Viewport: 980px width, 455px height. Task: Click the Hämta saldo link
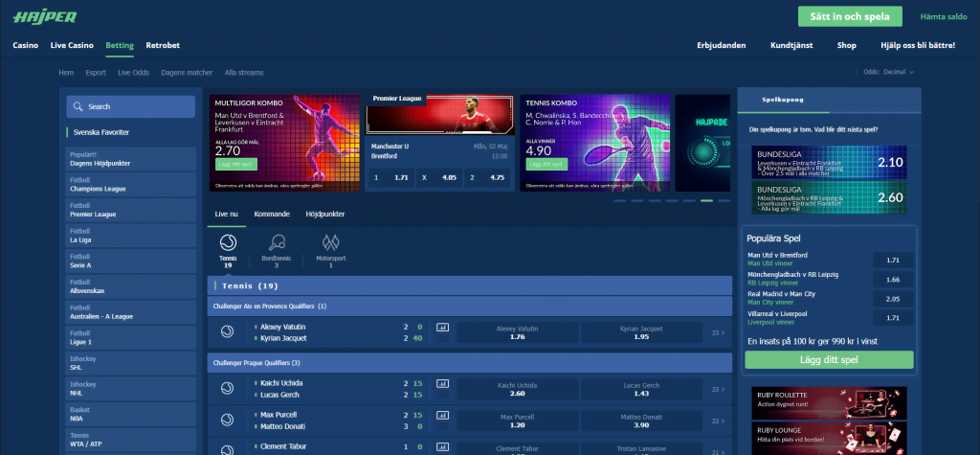[x=943, y=17]
